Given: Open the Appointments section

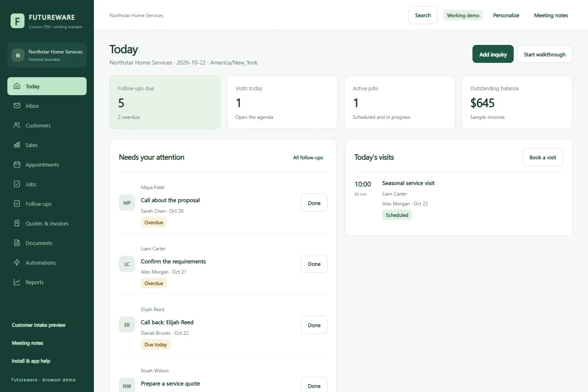Looking at the screenshot, I should [x=47, y=165].
